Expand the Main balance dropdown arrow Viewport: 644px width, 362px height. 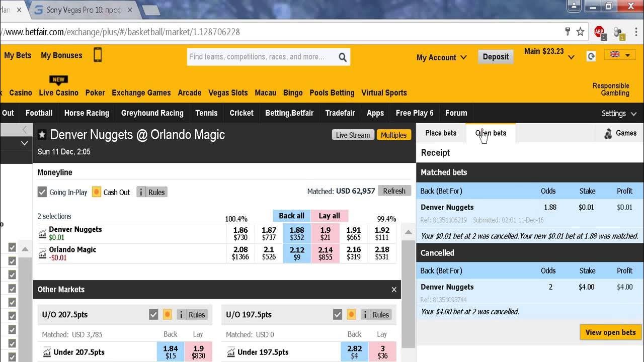(x=571, y=57)
